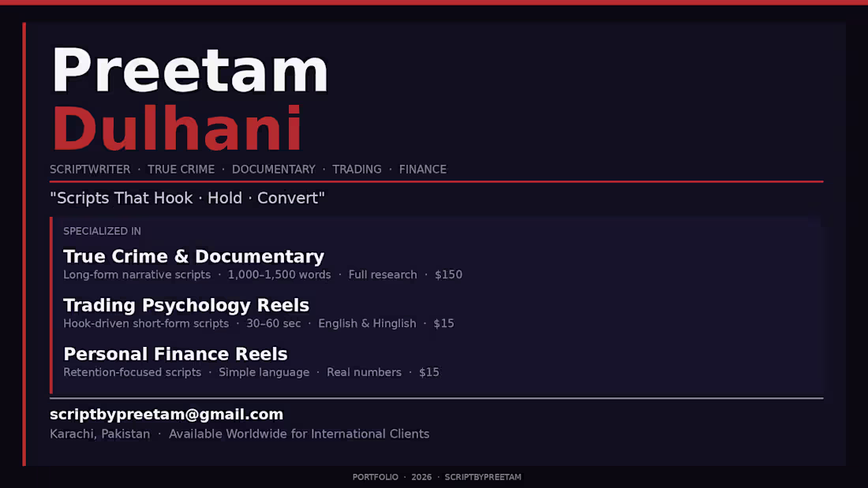This screenshot has height=488, width=868.
Task: Click the 'SPECIALIZED IN' label
Action: [102, 231]
